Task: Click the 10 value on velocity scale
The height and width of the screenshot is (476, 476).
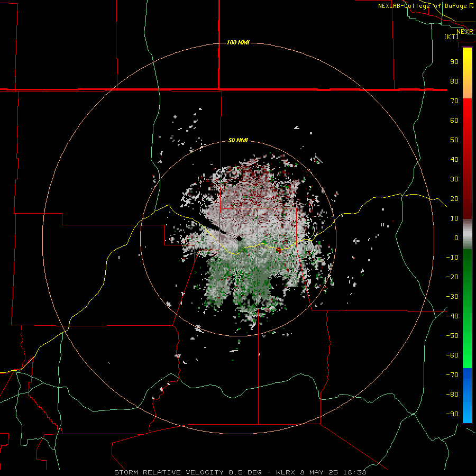Action: [454, 218]
